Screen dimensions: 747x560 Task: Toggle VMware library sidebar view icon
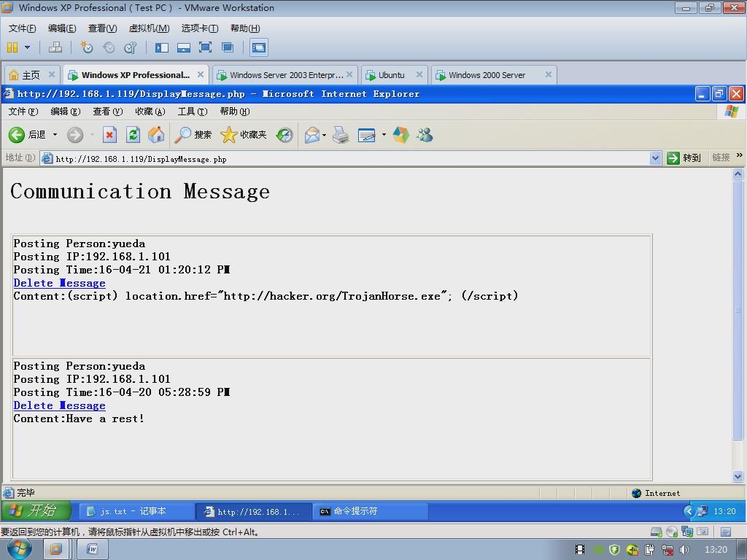(x=162, y=47)
